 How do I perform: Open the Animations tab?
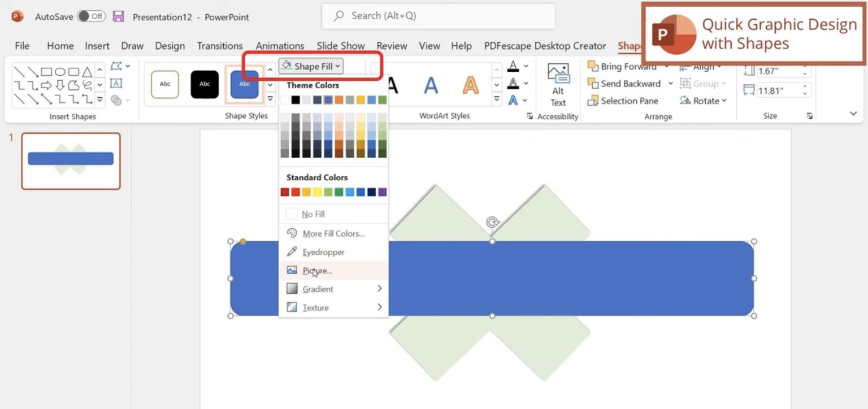[280, 46]
